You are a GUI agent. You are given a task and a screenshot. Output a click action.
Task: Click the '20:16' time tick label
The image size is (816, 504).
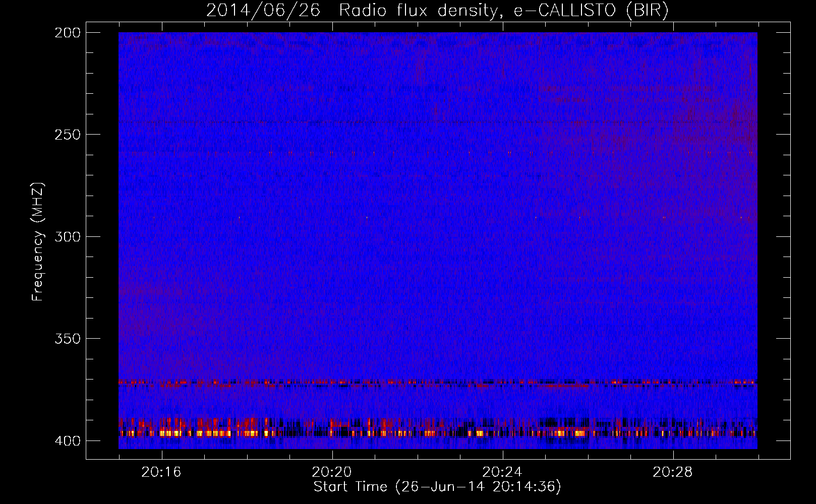click(x=161, y=472)
